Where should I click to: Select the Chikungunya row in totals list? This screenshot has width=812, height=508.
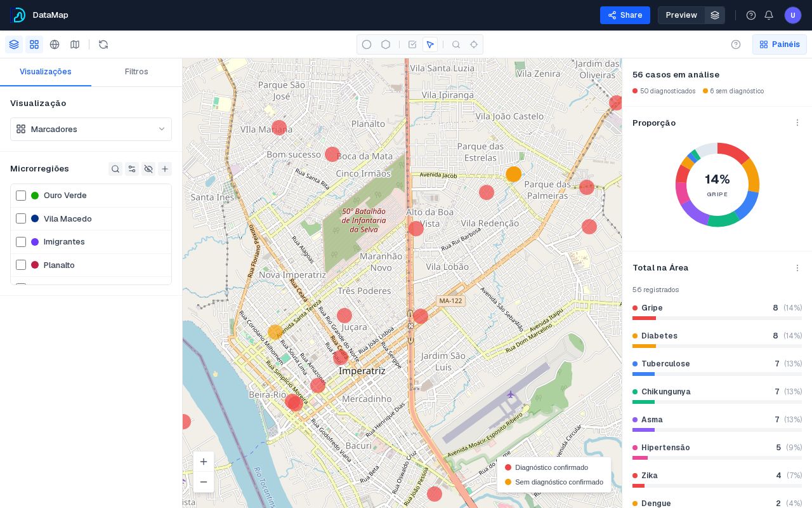(x=717, y=396)
